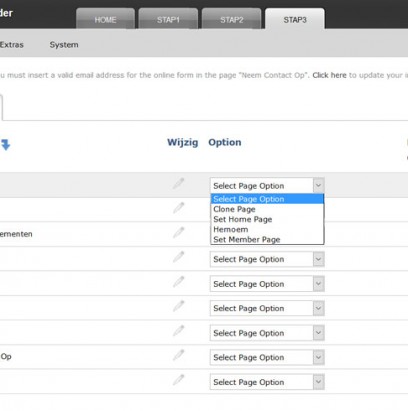Open the fourth row Select Page Option dropdown
This screenshot has width=408, height=411.
267,259
